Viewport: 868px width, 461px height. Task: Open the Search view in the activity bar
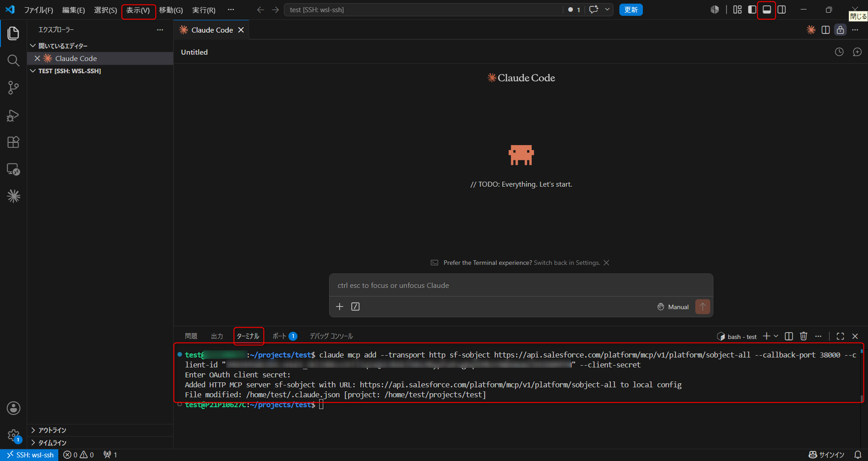14,61
